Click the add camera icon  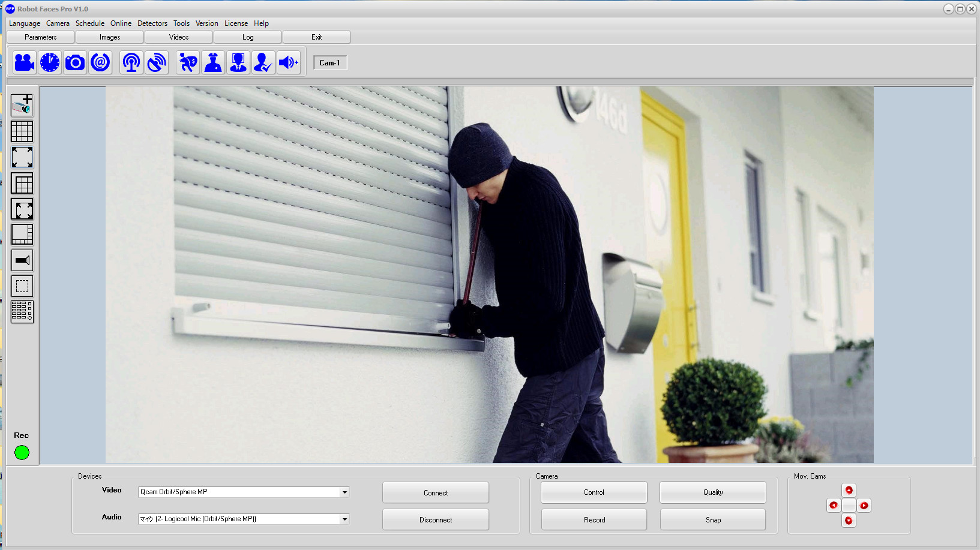(x=22, y=105)
